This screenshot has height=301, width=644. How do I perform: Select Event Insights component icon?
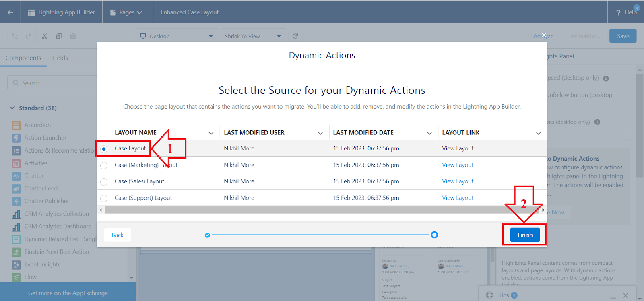point(16,265)
